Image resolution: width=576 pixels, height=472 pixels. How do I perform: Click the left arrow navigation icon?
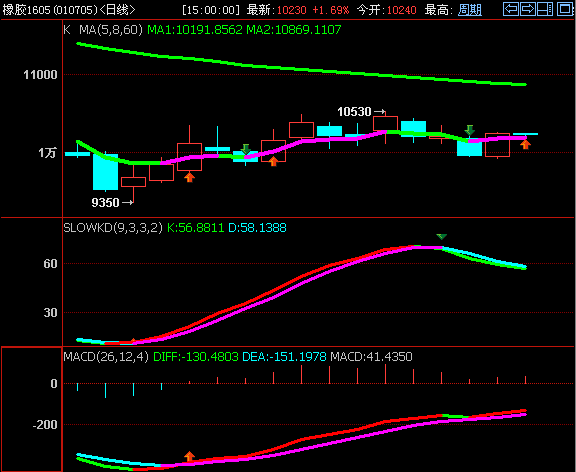pos(511,9)
